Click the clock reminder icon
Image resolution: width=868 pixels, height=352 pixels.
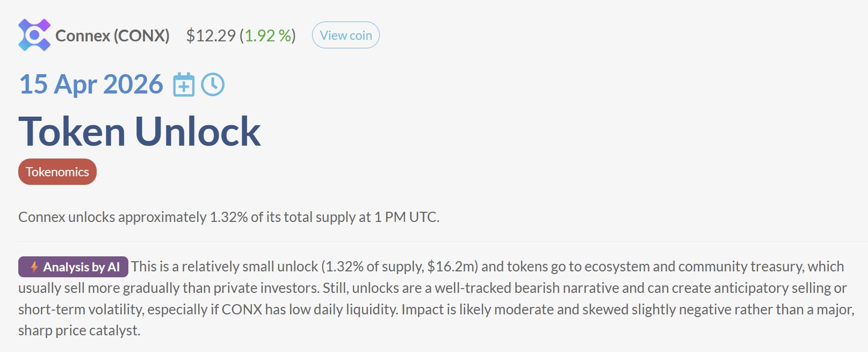tap(213, 85)
